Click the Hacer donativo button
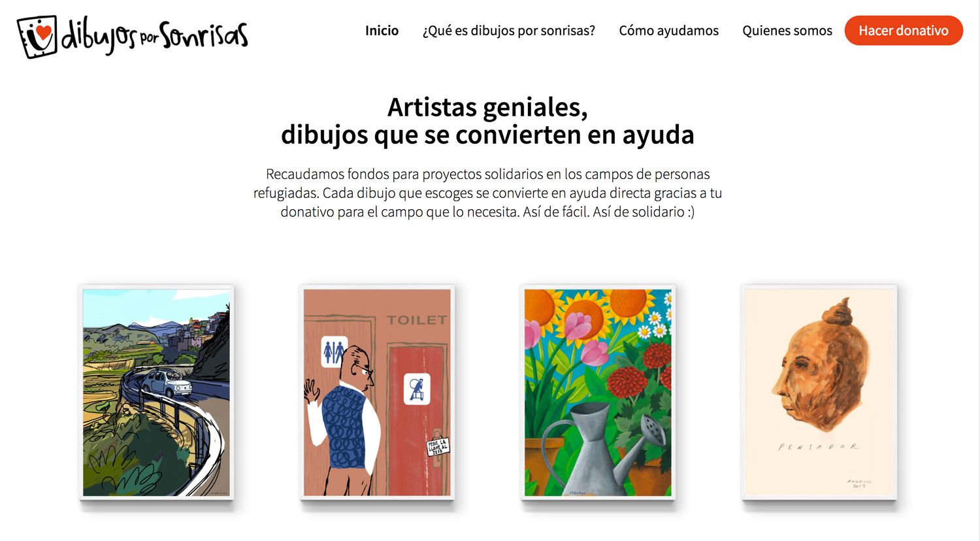This screenshot has height=541, width=980. [904, 31]
